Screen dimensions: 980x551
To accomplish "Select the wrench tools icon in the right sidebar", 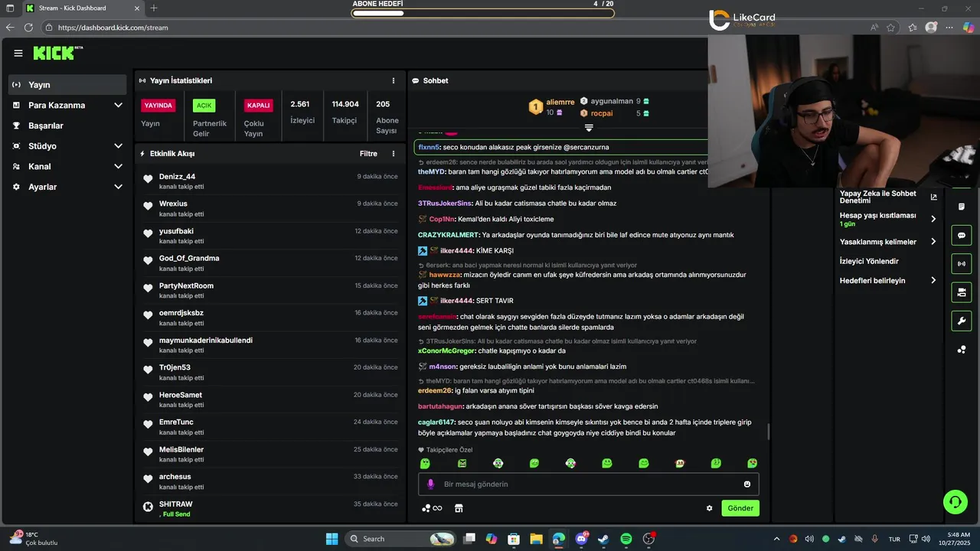I will pyautogui.click(x=962, y=321).
